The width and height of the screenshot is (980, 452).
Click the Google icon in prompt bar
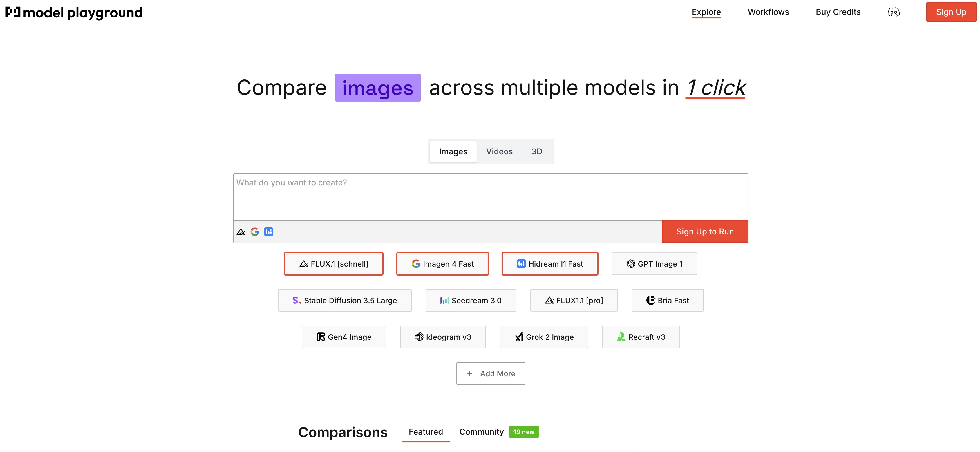pyautogui.click(x=254, y=232)
